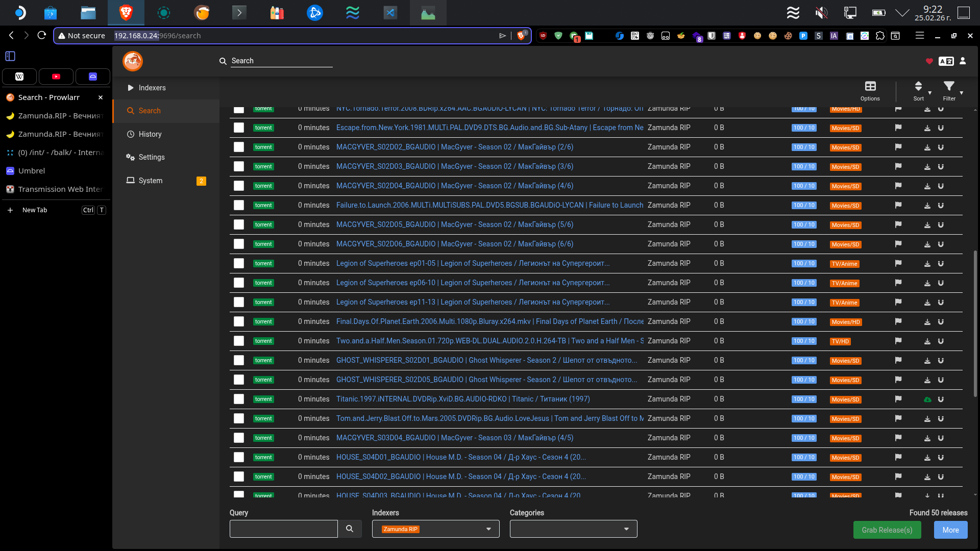The width and height of the screenshot is (980, 551).
Task: Click the flag icon for the Failure to Launch row
Action: coord(898,205)
